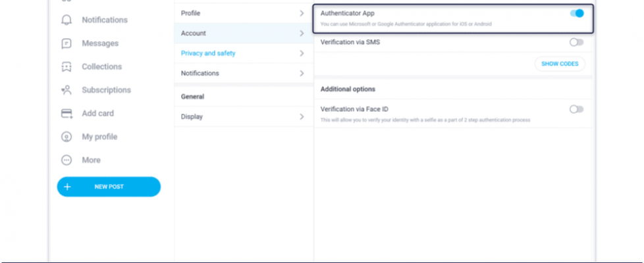Select the Add card credit card icon
Viewport: 644px width, 263px height.
(x=67, y=114)
